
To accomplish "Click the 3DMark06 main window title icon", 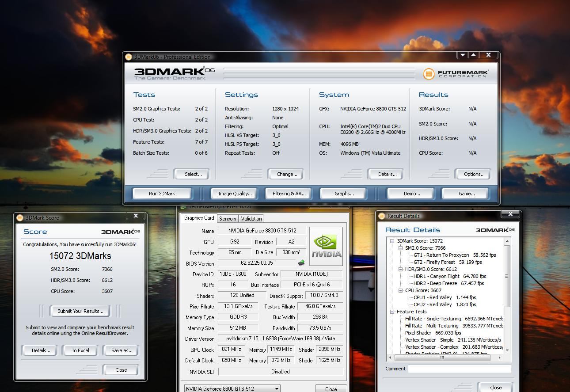I will point(129,57).
